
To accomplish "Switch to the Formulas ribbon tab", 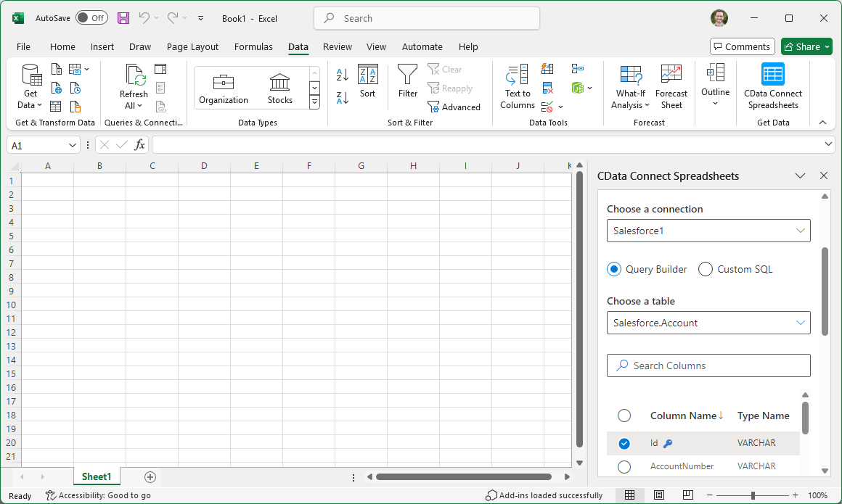I will coord(253,46).
